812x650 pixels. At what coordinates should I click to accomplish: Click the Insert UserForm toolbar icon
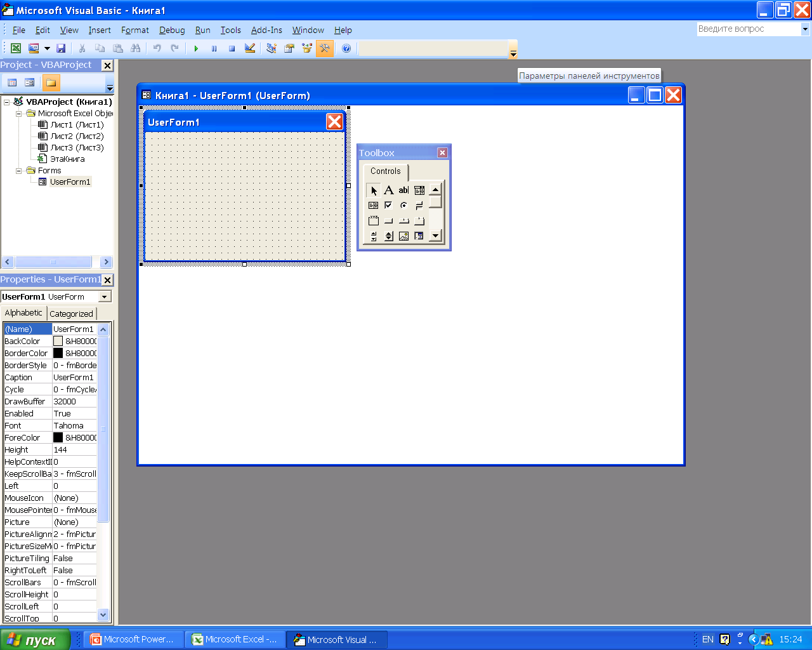coord(34,48)
